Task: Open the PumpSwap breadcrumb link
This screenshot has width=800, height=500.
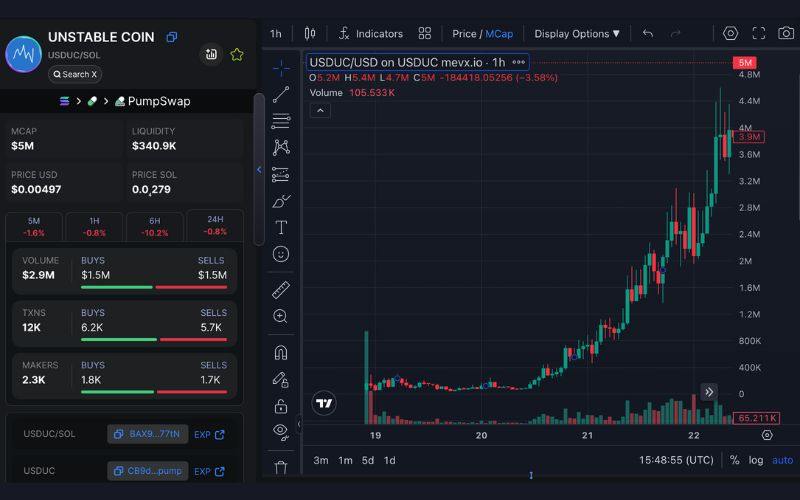Action: pos(153,101)
